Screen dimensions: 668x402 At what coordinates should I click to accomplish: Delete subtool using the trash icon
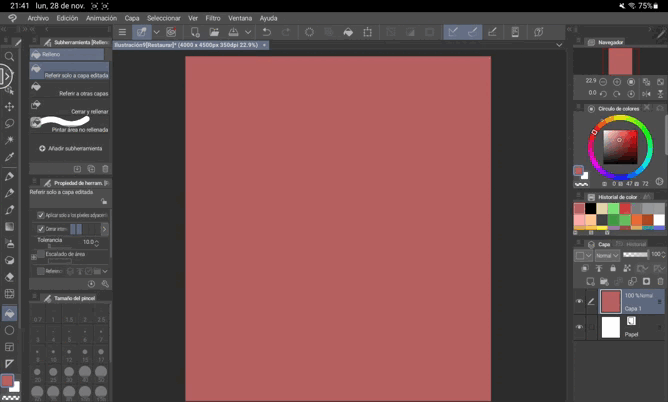105,169
